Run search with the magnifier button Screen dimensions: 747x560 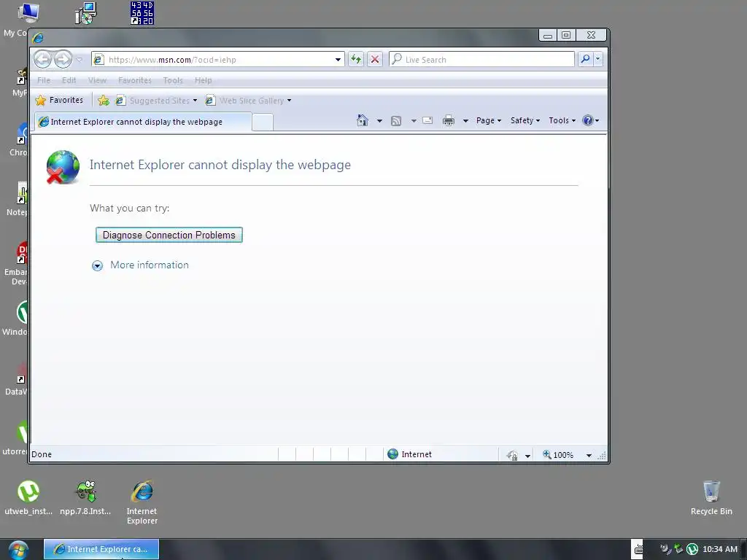click(x=585, y=59)
